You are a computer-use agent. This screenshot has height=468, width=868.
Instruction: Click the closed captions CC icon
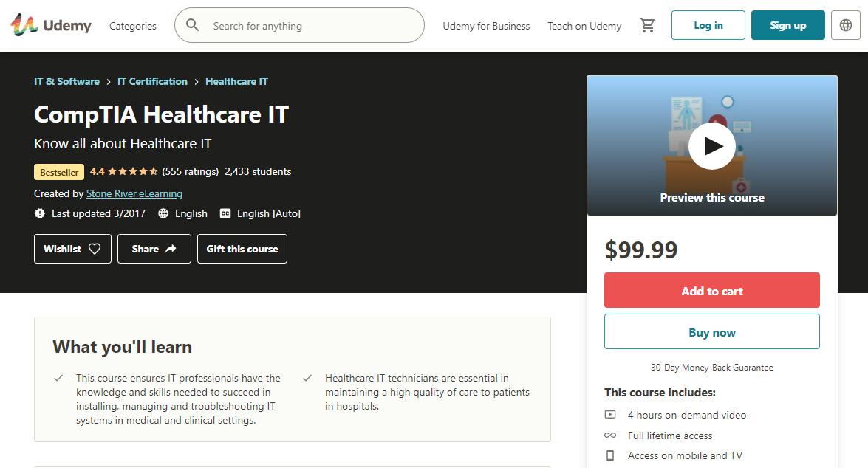(x=225, y=213)
